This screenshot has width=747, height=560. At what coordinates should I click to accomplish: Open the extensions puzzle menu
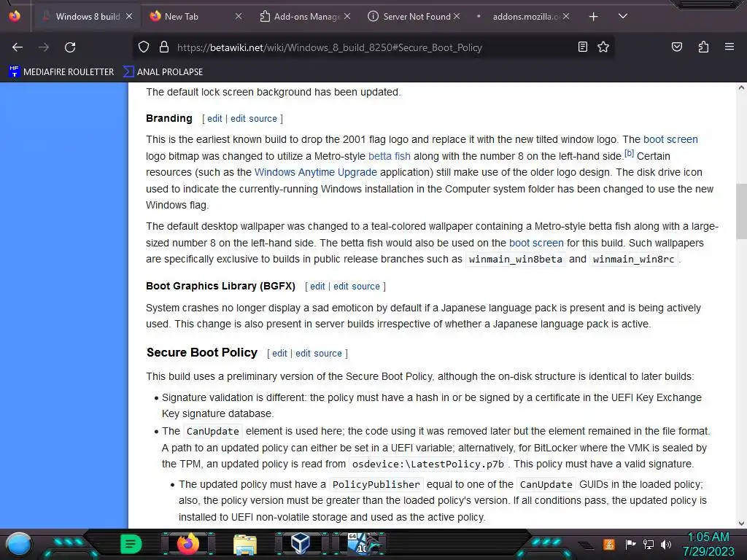point(703,47)
